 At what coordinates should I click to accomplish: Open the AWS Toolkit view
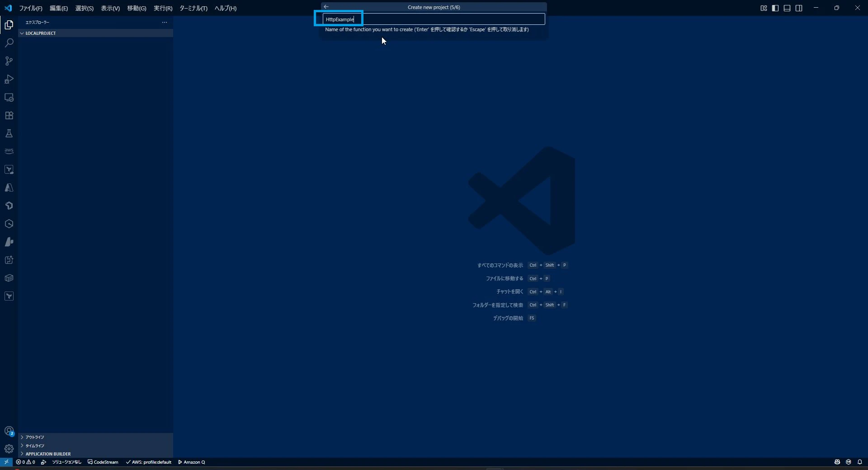pyautogui.click(x=9, y=151)
